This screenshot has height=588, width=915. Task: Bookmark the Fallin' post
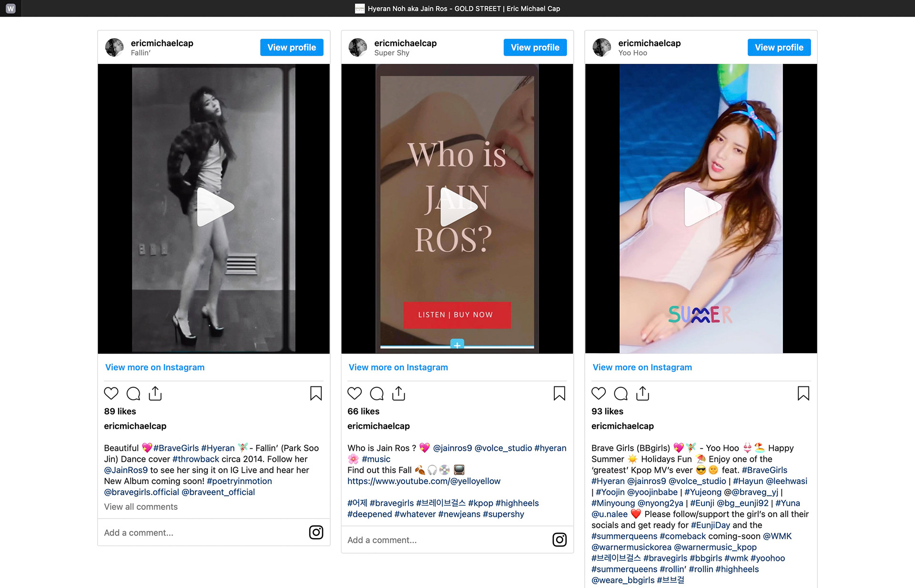click(x=316, y=394)
